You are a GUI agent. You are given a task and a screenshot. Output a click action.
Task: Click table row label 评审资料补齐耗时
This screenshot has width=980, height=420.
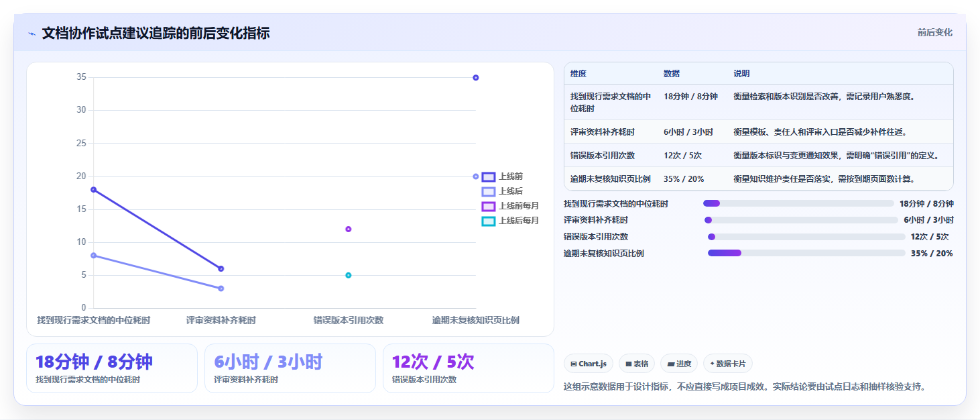click(x=603, y=132)
